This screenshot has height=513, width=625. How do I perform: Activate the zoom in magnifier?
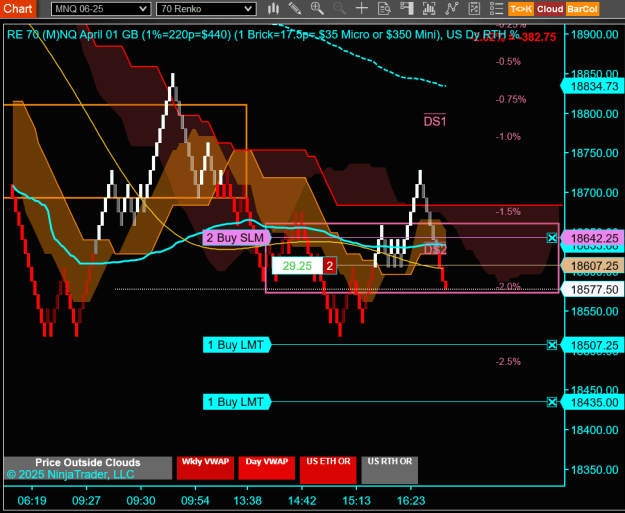click(x=317, y=8)
